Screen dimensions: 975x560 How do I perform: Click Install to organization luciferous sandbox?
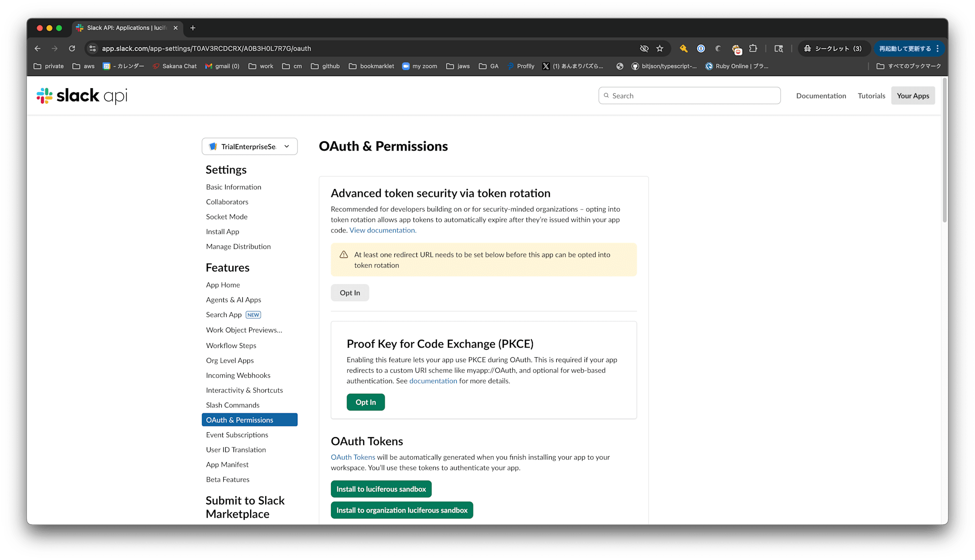(x=402, y=510)
